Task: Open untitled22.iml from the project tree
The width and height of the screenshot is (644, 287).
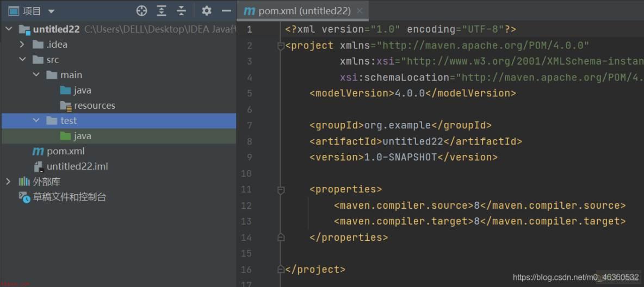Action: coord(77,166)
